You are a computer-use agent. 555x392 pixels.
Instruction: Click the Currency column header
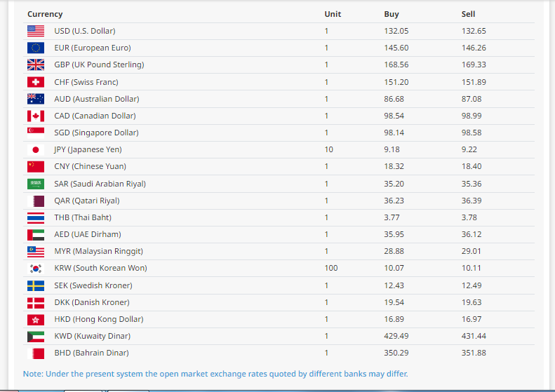pyautogui.click(x=45, y=14)
